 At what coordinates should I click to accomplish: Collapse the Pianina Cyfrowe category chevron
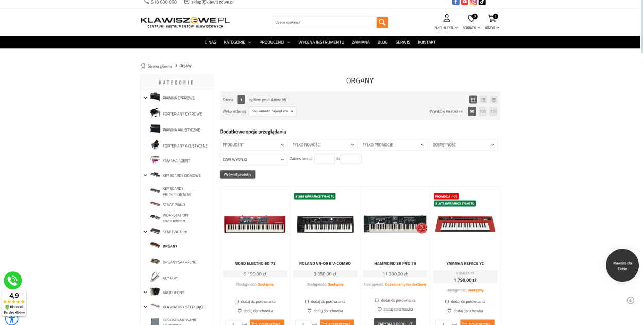pyautogui.click(x=145, y=98)
